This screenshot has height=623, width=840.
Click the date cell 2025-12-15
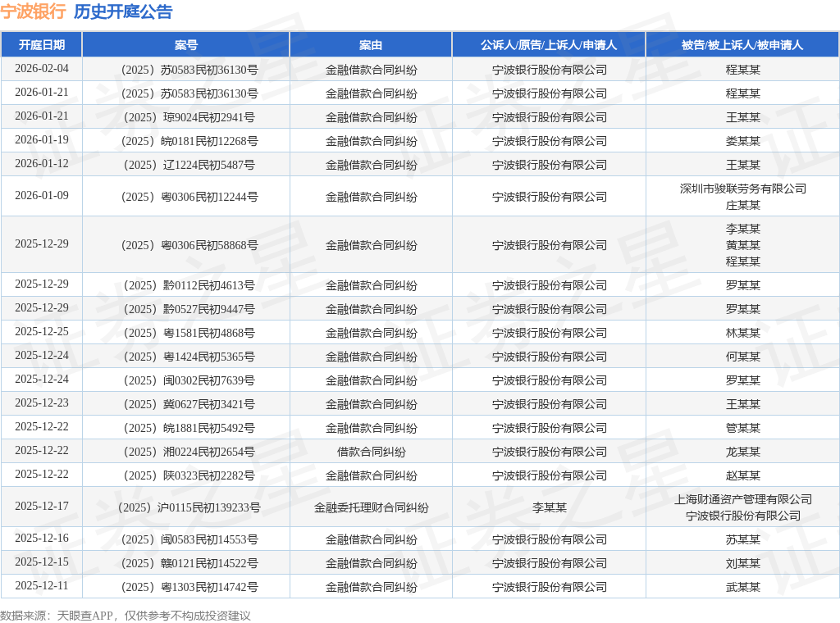(x=42, y=562)
